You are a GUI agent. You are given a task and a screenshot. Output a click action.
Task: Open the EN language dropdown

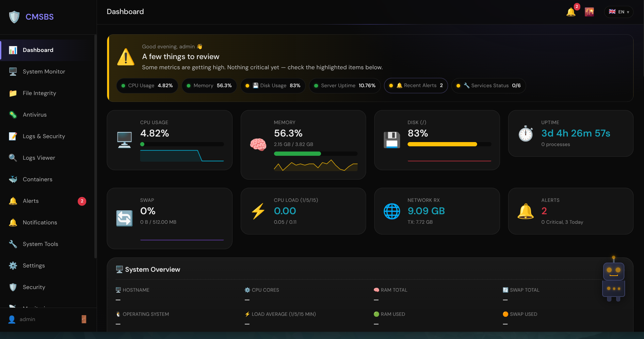pyautogui.click(x=619, y=12)
